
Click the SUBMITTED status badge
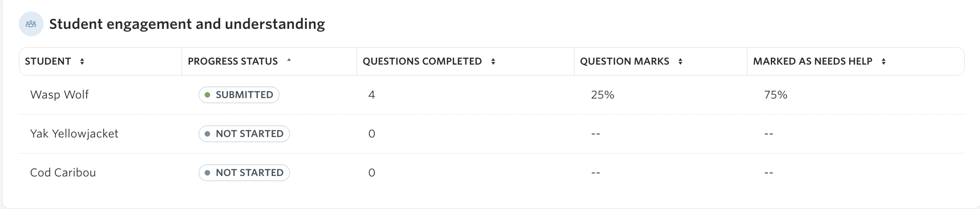239,95
